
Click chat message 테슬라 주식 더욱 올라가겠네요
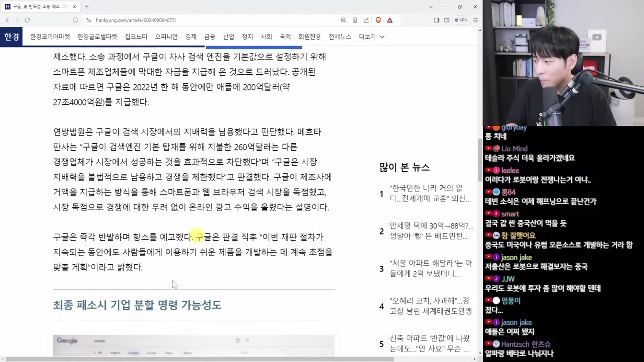pos(529,158)
